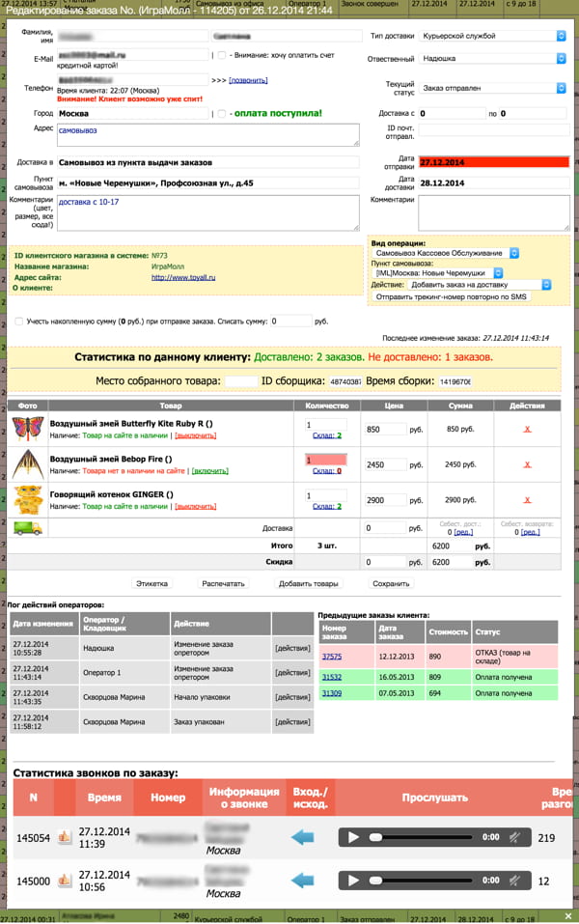Click 'Склад: 2' link under Butterfly Kite

(327, 435)
